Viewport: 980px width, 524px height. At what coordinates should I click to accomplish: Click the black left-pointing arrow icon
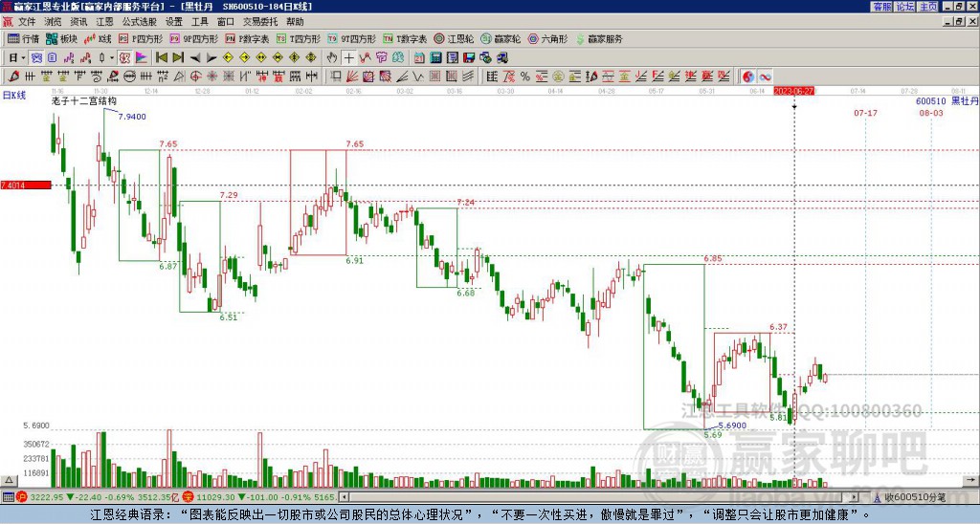[195, 58]
